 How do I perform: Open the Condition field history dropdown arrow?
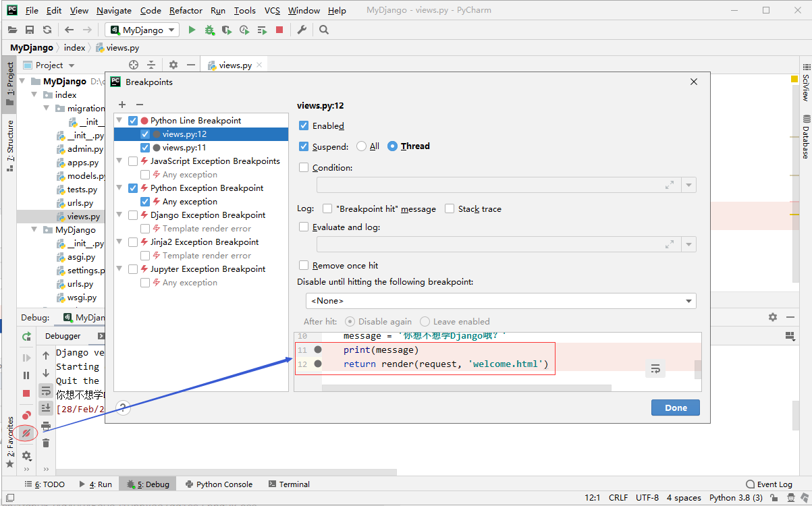pos(689,185)
